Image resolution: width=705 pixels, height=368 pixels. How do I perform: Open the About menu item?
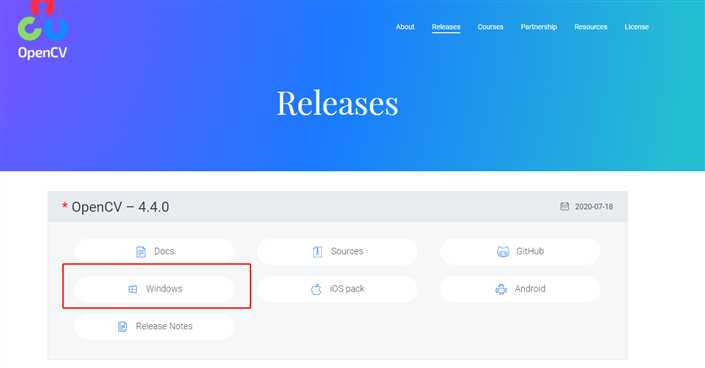pyautogui.click(x=405, y=27)
